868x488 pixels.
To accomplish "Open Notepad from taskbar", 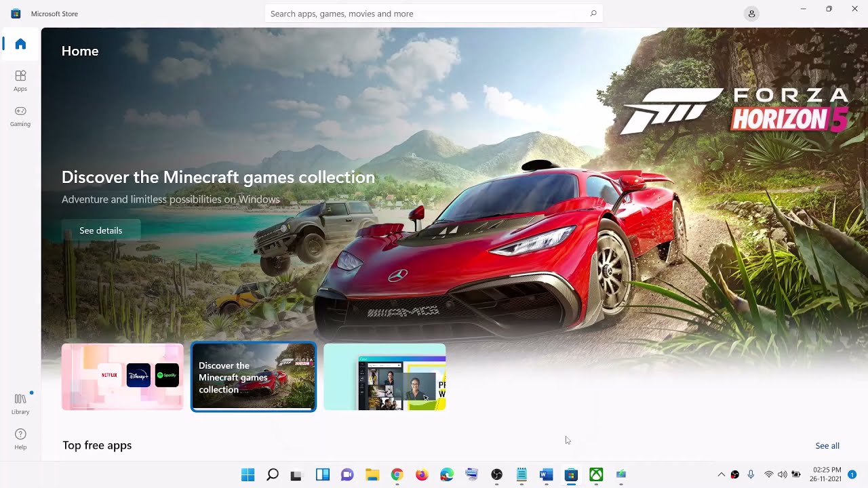I will click(x=521, y=475).
